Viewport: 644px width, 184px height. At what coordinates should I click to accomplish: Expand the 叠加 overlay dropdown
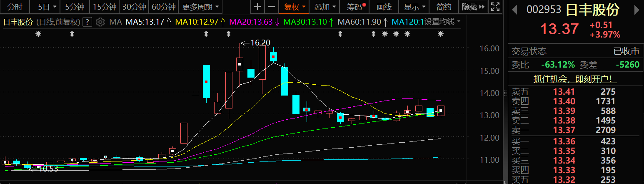click(324, 7)
